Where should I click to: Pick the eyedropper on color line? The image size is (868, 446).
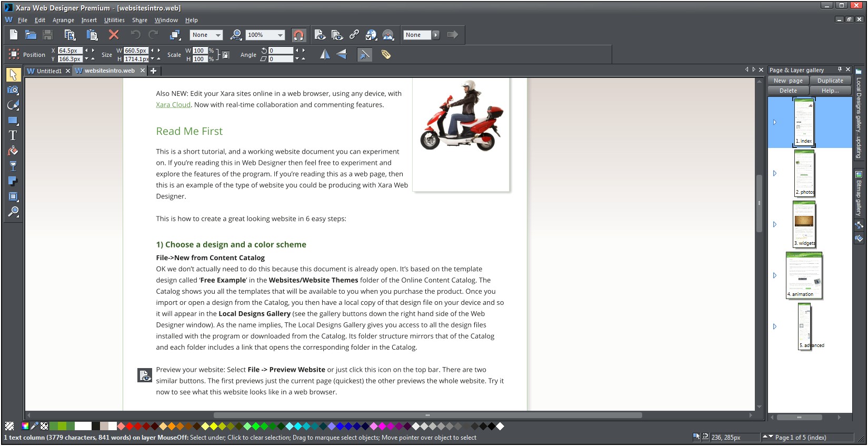pos(34,426)
